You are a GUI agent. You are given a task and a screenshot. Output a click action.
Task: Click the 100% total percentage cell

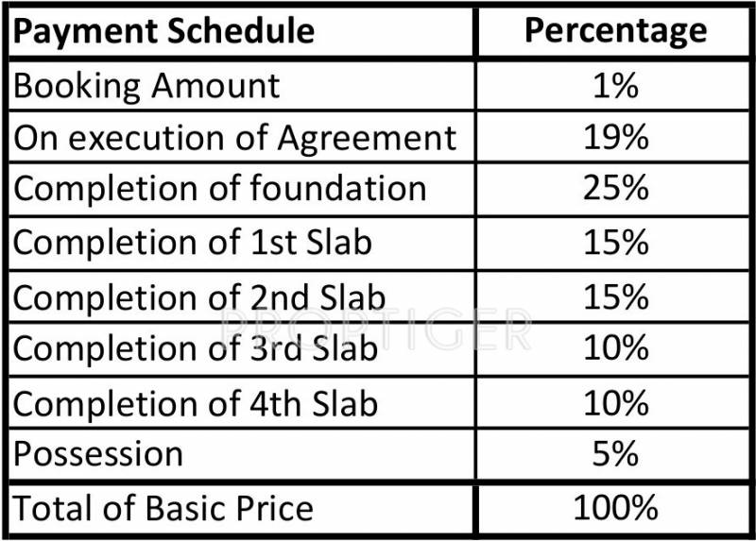tap(615, 508)
